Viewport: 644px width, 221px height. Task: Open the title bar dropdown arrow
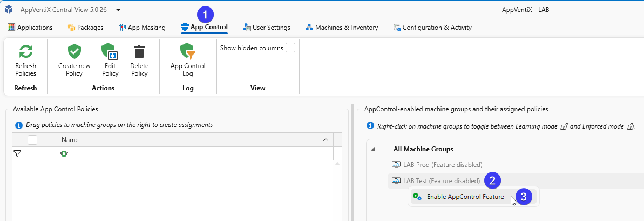pos(118,9)
